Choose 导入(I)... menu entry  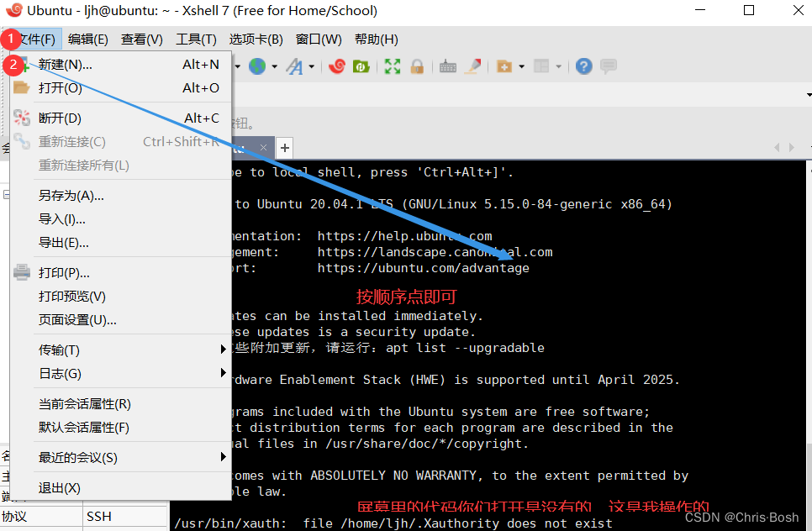[121, 219]
